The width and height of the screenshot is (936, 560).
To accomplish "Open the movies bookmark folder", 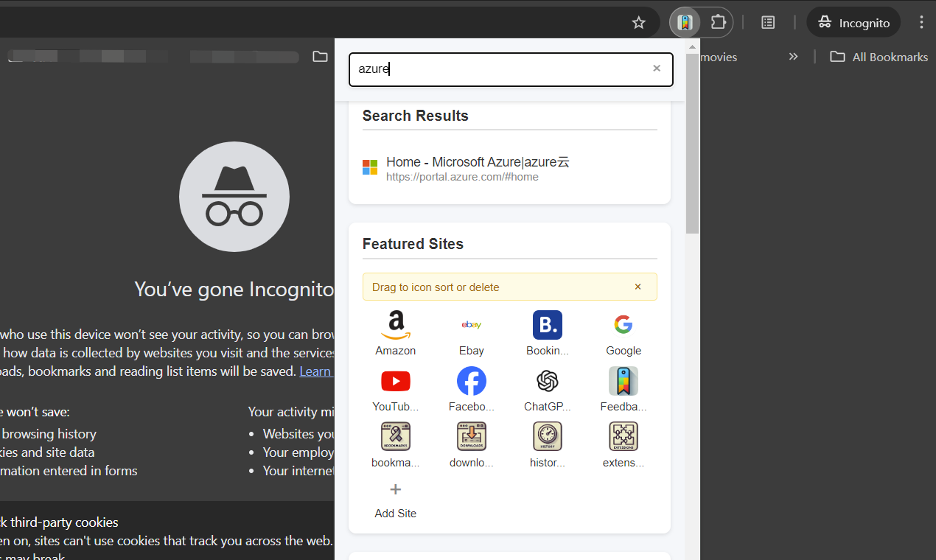I will click(x=719, y=57).
